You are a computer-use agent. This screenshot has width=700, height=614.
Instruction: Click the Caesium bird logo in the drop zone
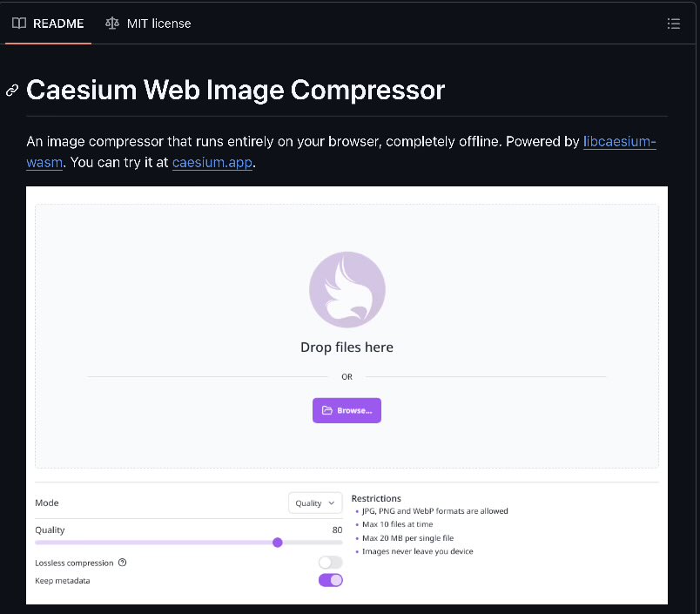(347, 289)
